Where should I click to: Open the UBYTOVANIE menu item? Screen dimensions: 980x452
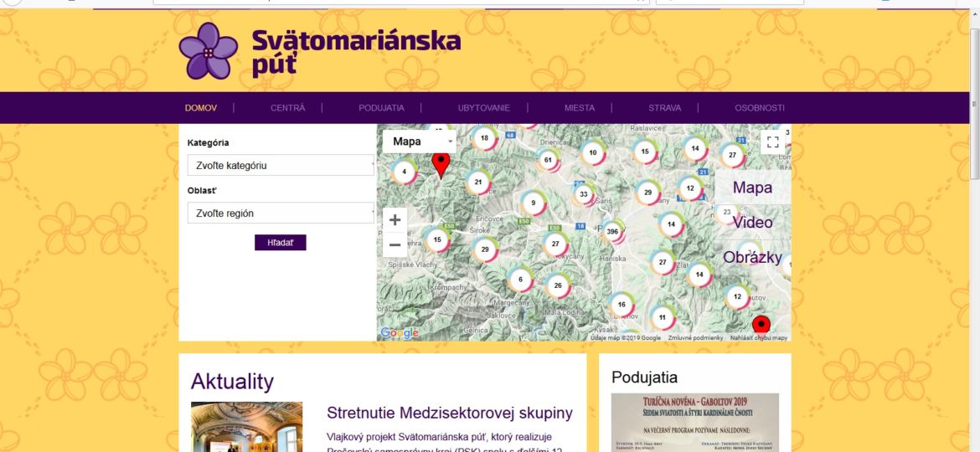tap(484, 108)
